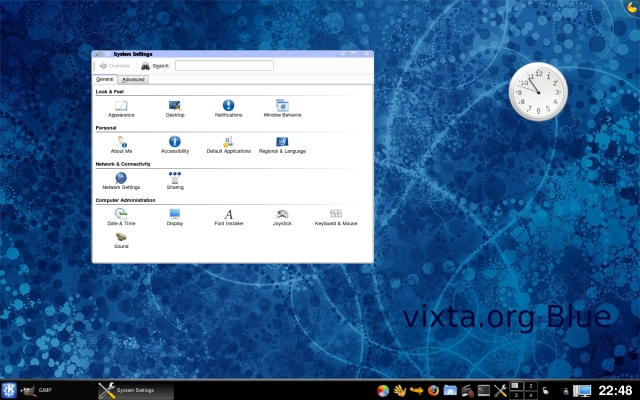The image size is (640, 400).
Task: Open the home folder panel icon
Action: [x=450, y=391]
